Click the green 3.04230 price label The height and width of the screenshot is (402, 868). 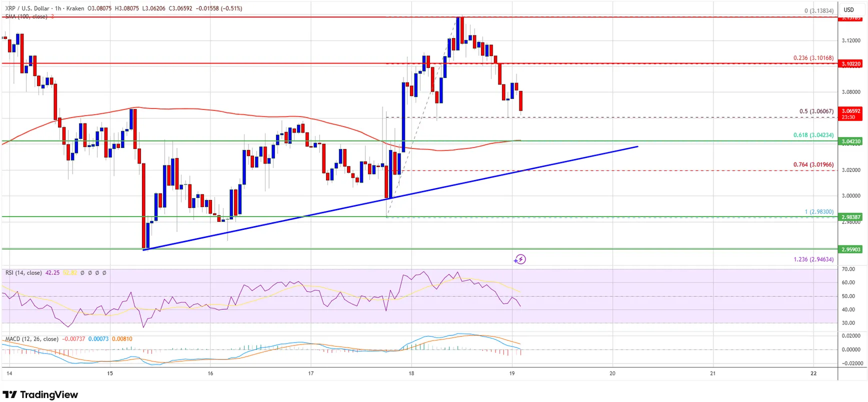point(851,141)
